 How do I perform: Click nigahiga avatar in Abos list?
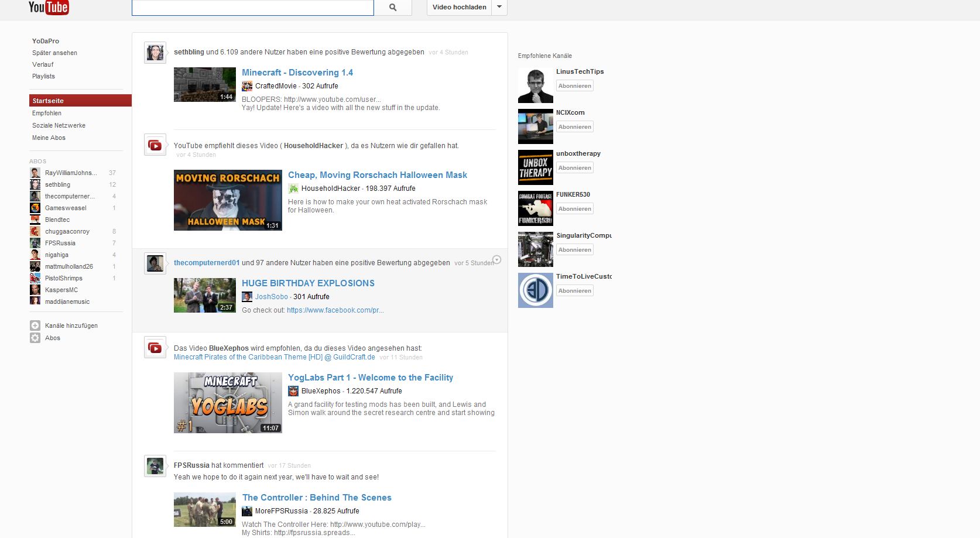click(x=35, y=255)
